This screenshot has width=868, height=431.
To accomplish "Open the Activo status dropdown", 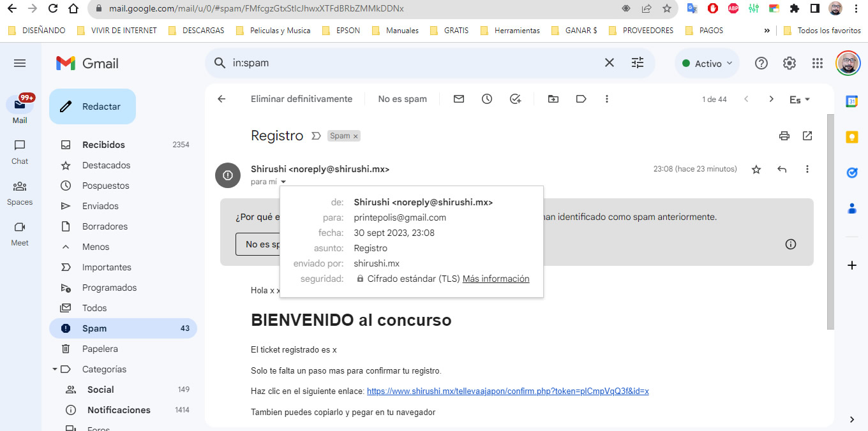I will [707, 64].
